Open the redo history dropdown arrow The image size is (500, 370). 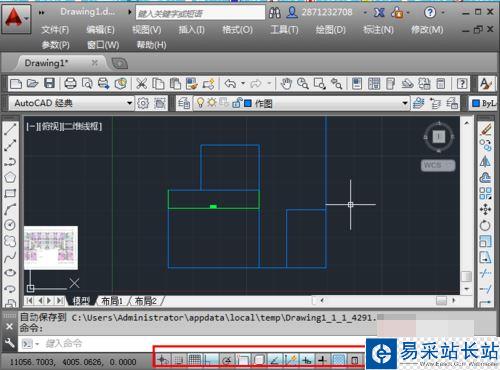269,83
